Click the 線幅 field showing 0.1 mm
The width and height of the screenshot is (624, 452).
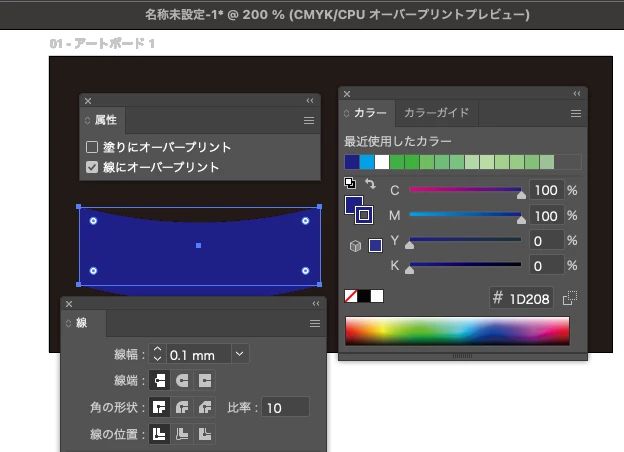pos(198,354)
